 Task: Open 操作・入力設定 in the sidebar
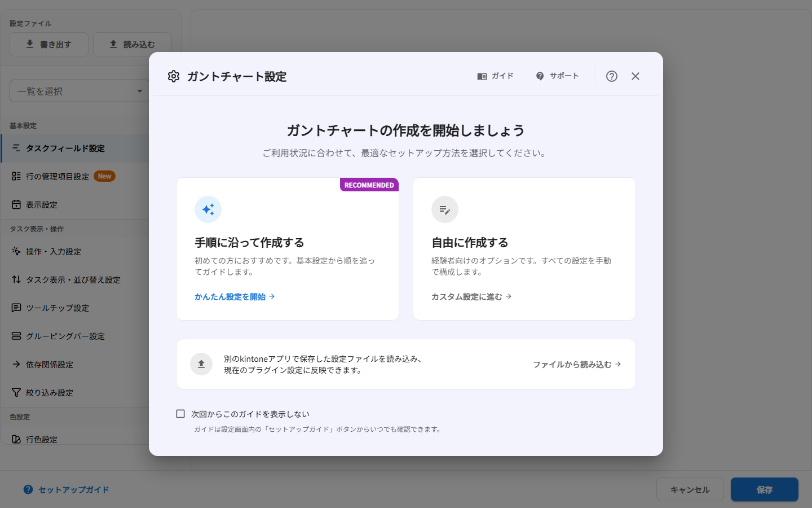[x=75, y=252]
